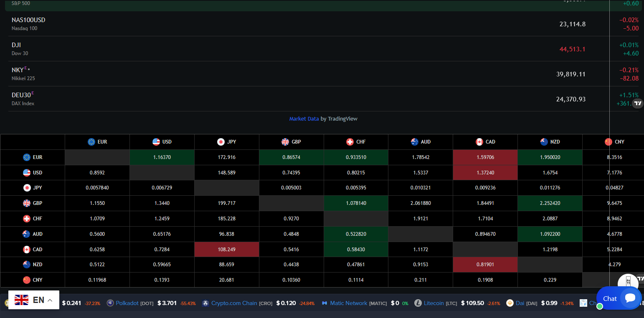
Task: Click the CAD flag icon in row header
Action: pos(27,250)
